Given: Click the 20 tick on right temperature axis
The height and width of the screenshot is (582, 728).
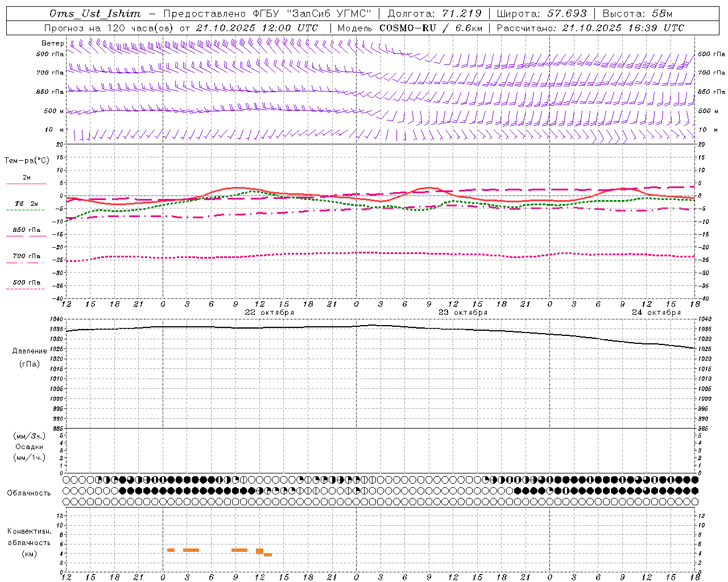Looking at the screenshot, I should point(701,144).
